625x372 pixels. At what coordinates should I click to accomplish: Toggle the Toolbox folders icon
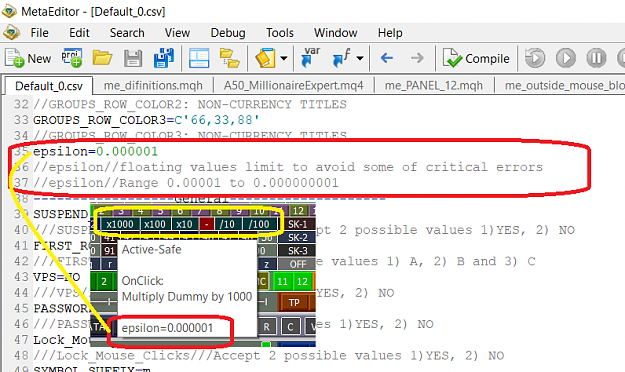click(x=229, y=58)
